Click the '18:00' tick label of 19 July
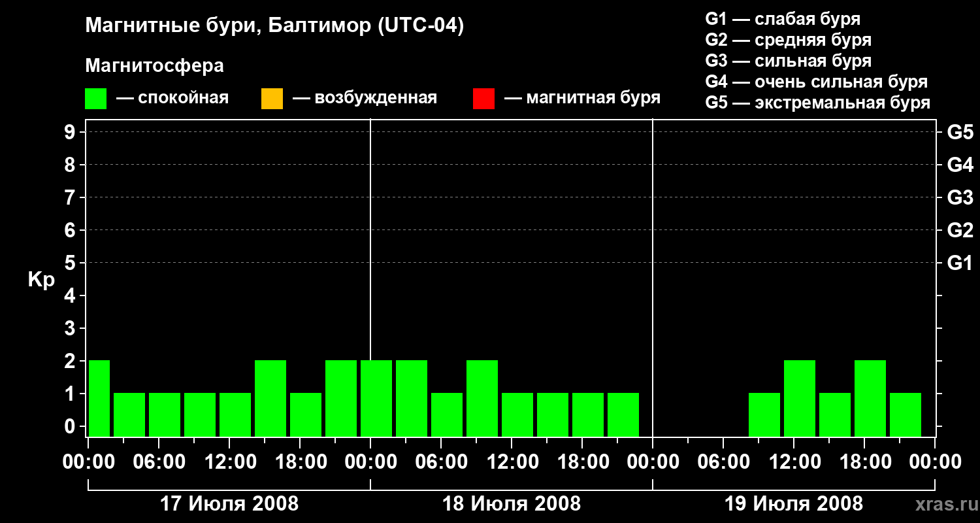Image resolution: width=980 pixels, height=523 pixels. click(x=864, y=462)
